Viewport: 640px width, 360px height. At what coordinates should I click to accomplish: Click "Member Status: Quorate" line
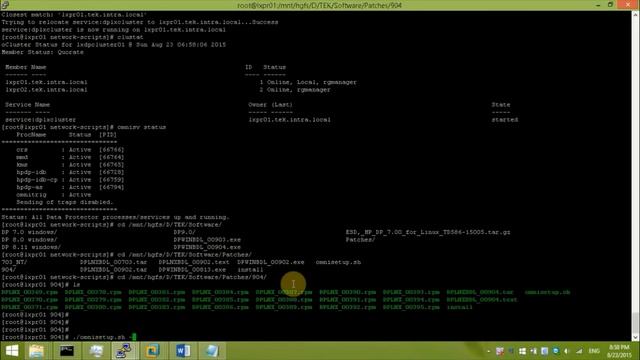[42, 52]
